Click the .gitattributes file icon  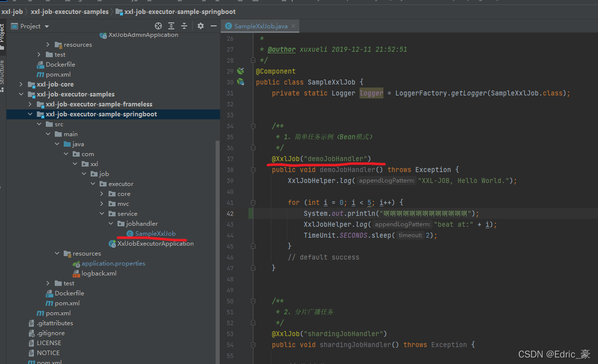coord(31,323)
